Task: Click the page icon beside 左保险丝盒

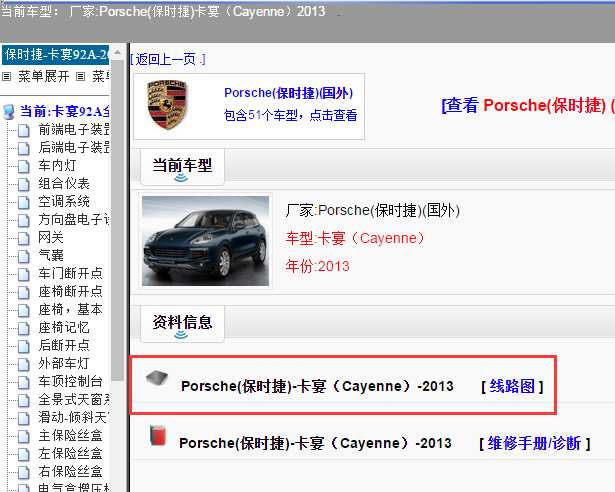Action: click(x=24, y=455)
